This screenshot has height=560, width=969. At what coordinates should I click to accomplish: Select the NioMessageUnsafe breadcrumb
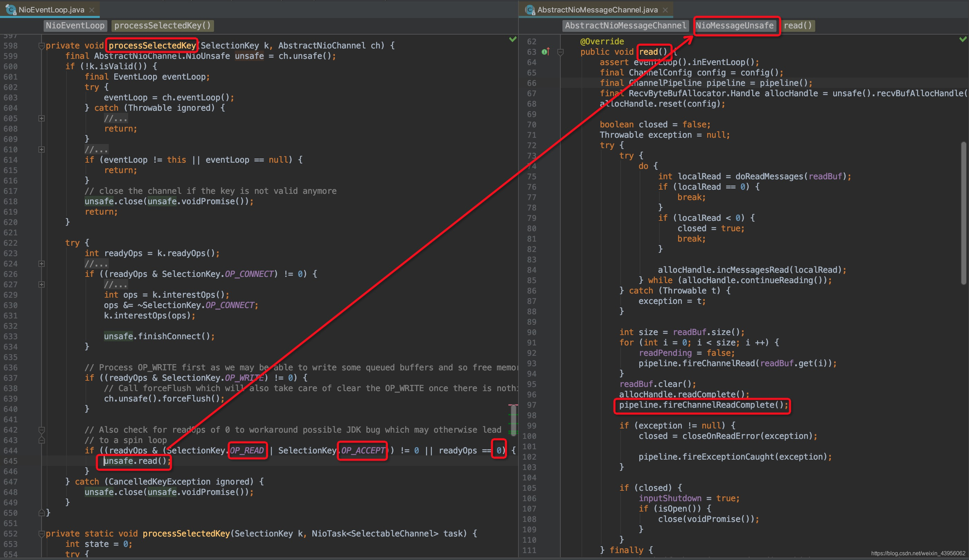[735, 25]
